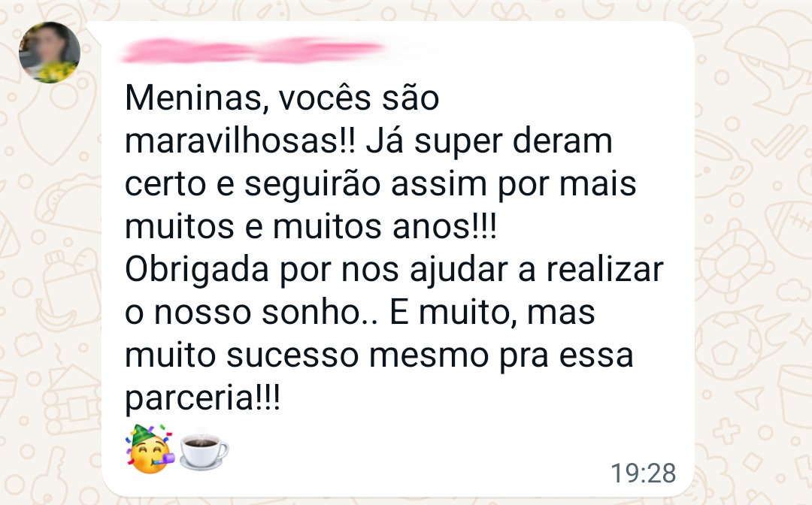
Task: Click the word "seguirão" in the message
Action: coord(313,185)
